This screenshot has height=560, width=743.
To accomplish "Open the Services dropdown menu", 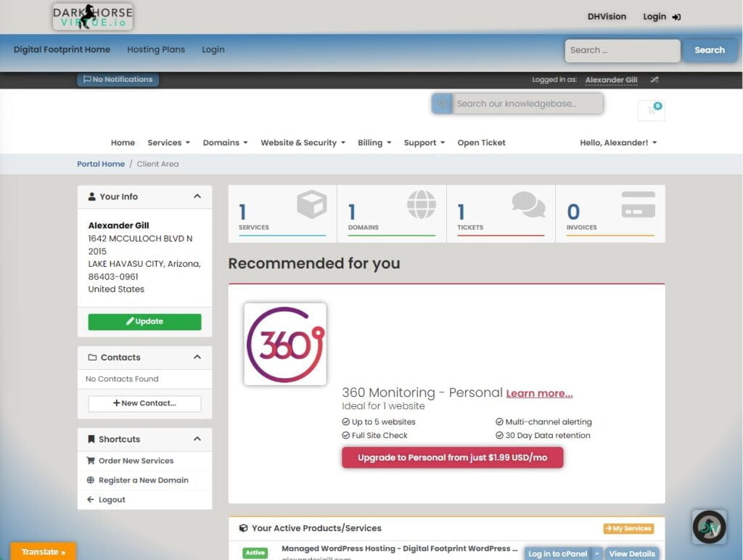I will pyautogui.click(x=168, y=143).
